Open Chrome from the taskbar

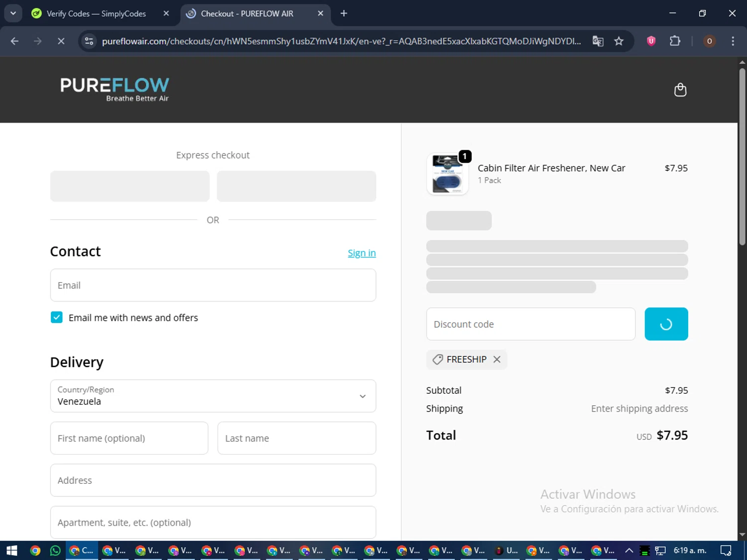pyautogui.click(x=35, y=550)
